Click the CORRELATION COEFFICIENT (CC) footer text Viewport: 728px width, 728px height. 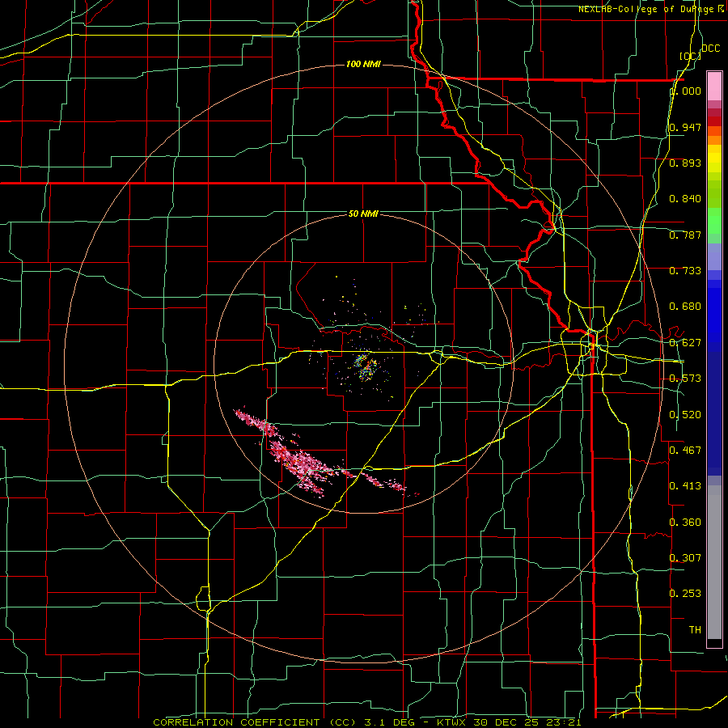click(x=255, y=722)
